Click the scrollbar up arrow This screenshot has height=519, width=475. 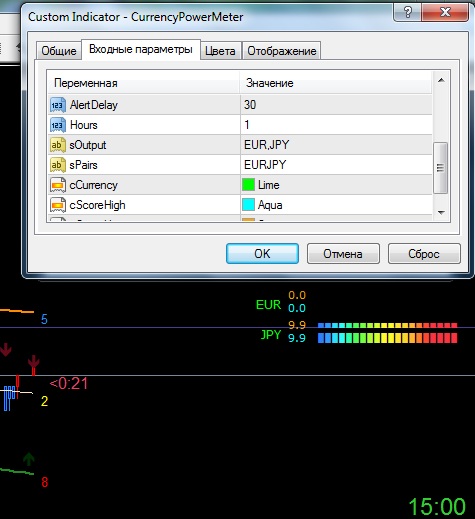[x=441, y=80]
